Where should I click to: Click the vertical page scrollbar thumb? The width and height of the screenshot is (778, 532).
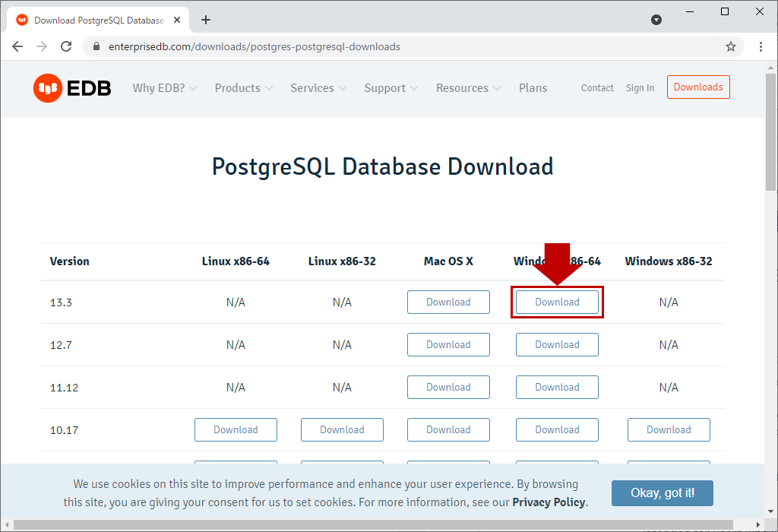coord(770,132)
